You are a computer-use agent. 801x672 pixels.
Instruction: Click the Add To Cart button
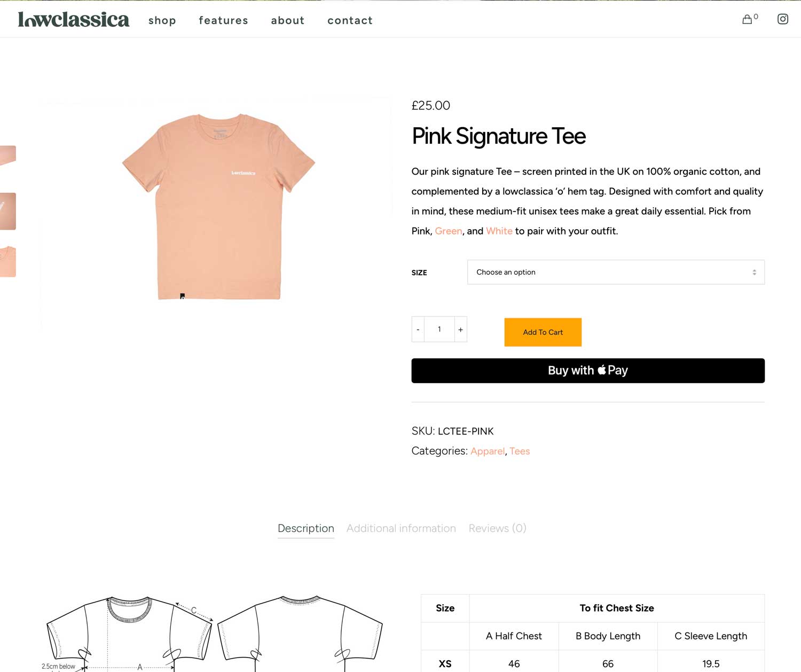tap(543, 332)
